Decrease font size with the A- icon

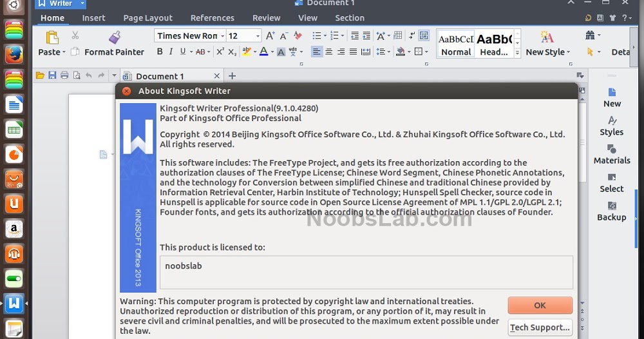(x=284, y=35)
